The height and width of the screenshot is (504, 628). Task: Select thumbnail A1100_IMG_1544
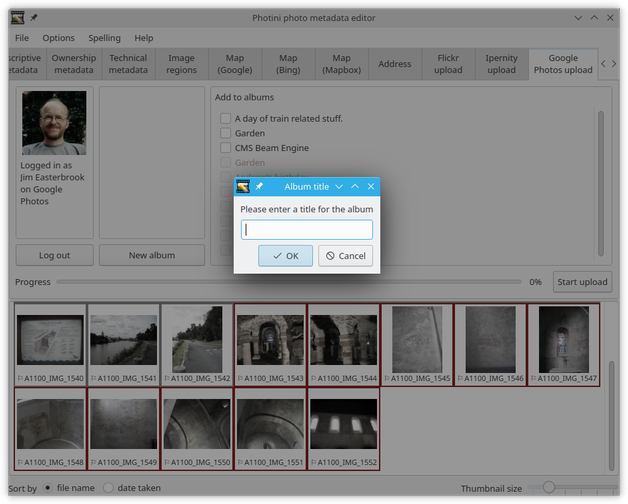[x=344, y=345]
